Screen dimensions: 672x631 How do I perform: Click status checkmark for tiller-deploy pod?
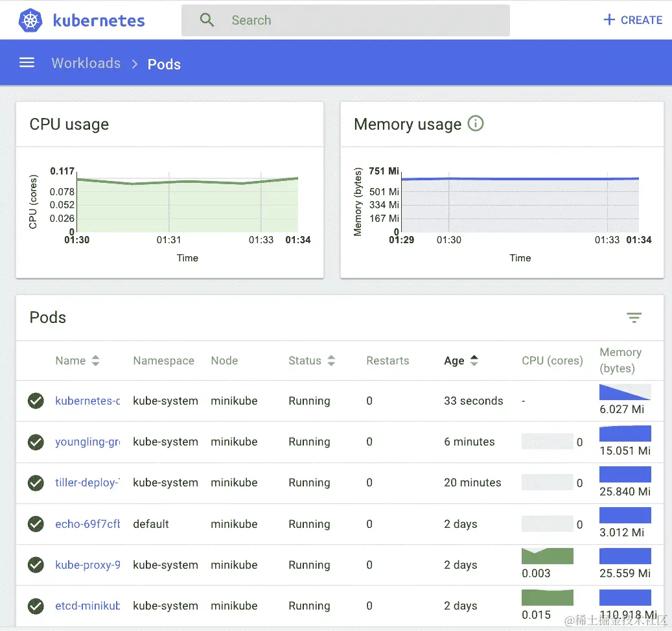coord(36,482)
